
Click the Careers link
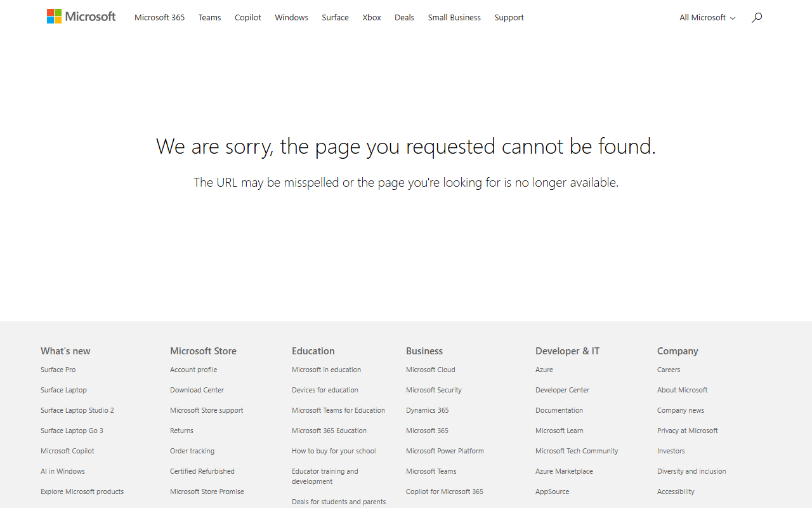point(669,370)
